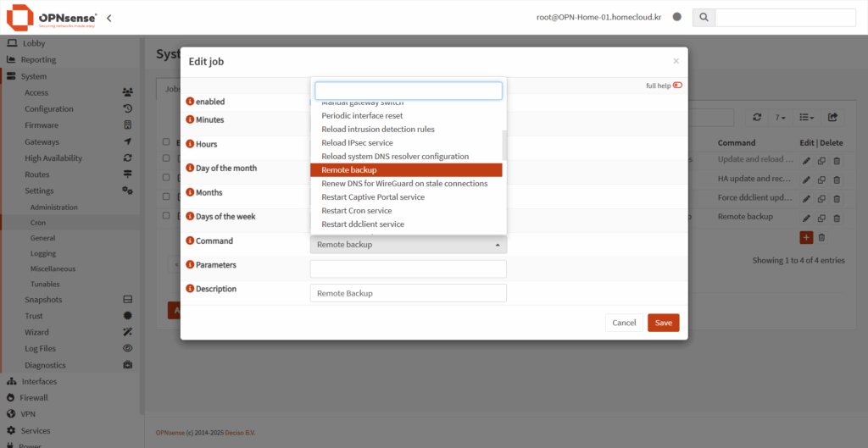
Task: Open the rows-per-page dropdown showing 7
Action: [781, 118]
